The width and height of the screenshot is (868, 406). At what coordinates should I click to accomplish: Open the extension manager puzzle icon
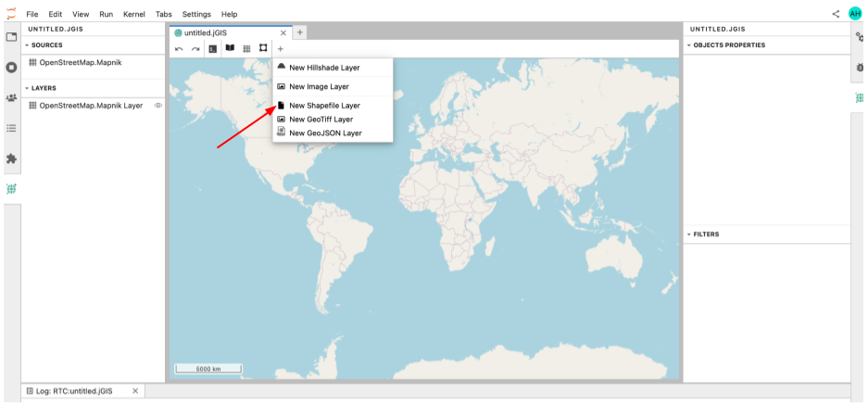pyautogui.click(x=11, y=159)
